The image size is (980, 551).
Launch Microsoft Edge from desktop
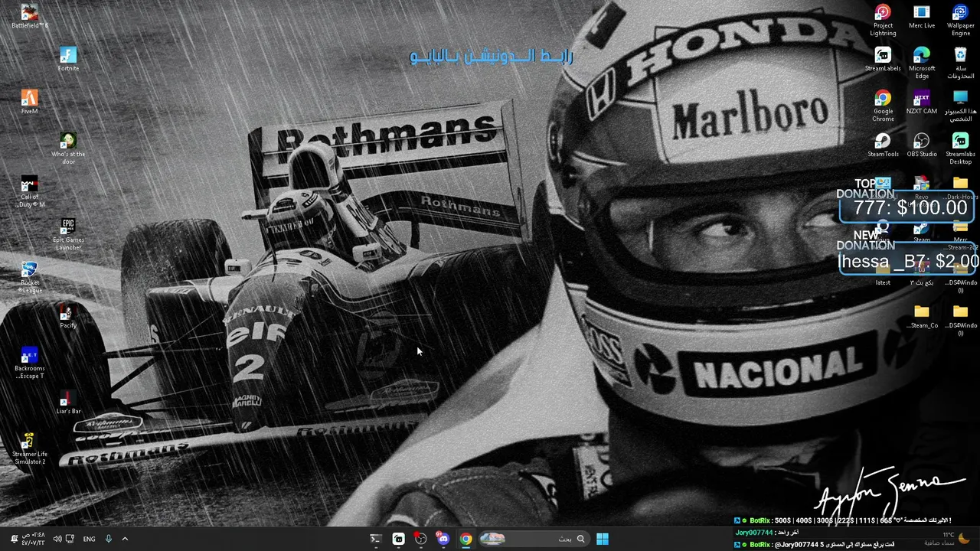922,63
